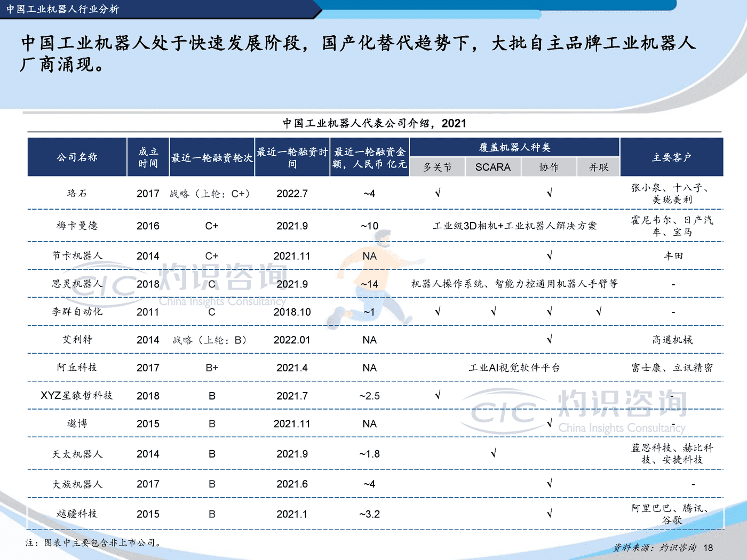Click customers 霍尼韦尔、日产汽车、宝马
747x560 pixels.
coord(672,226)
